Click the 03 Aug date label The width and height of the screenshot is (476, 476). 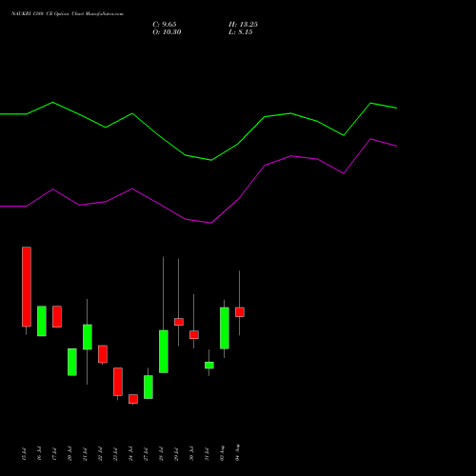coord(222,453)
